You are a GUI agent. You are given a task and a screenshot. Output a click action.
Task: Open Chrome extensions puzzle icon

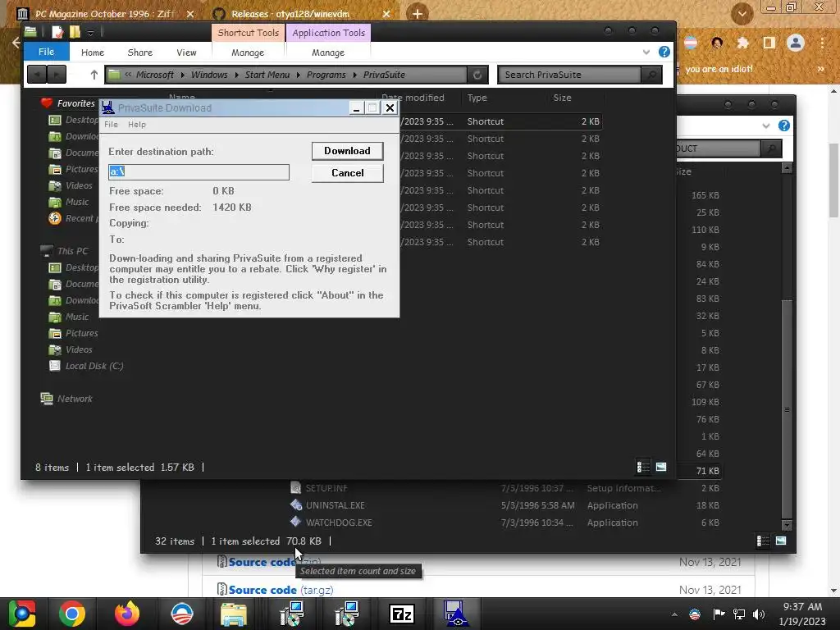tap(742, 43)
